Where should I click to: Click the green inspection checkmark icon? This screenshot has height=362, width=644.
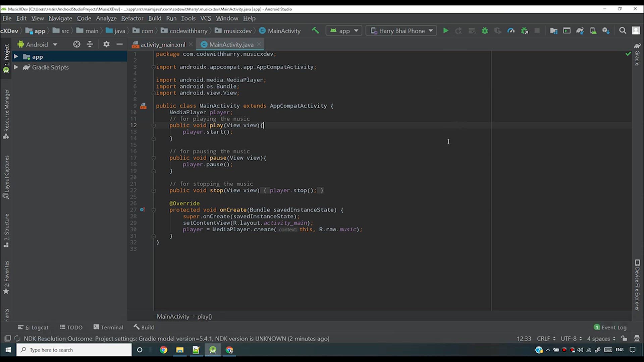pyautogui.click(x=628, y=54)
